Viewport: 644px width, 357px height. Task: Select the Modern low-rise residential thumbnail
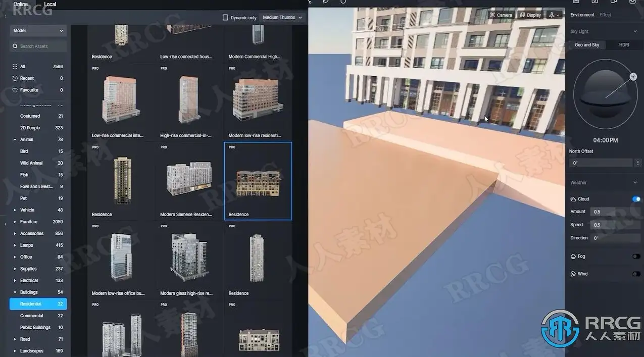[x=258, y=103]
